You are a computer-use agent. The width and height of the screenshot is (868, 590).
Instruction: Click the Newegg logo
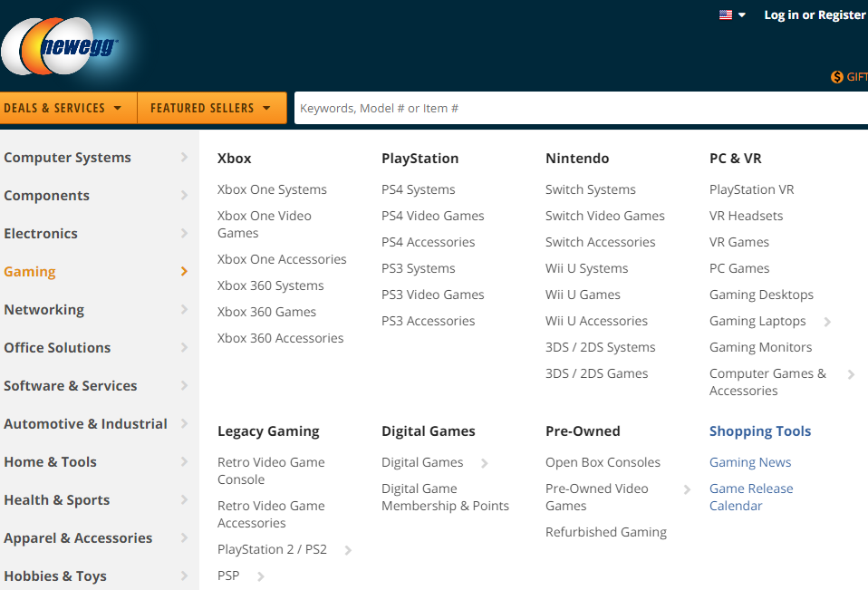[x=60, y=46]
